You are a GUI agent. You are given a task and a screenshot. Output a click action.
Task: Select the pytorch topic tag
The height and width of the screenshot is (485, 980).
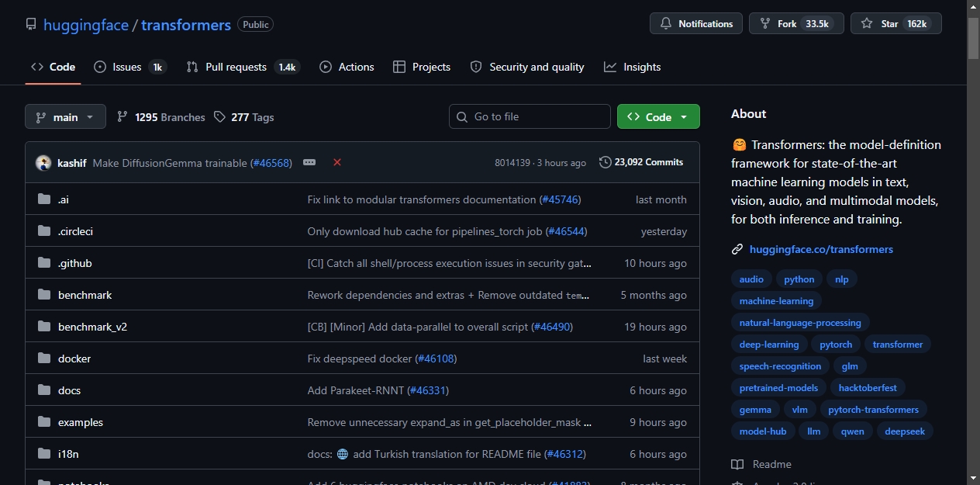(x=836, y=345)
